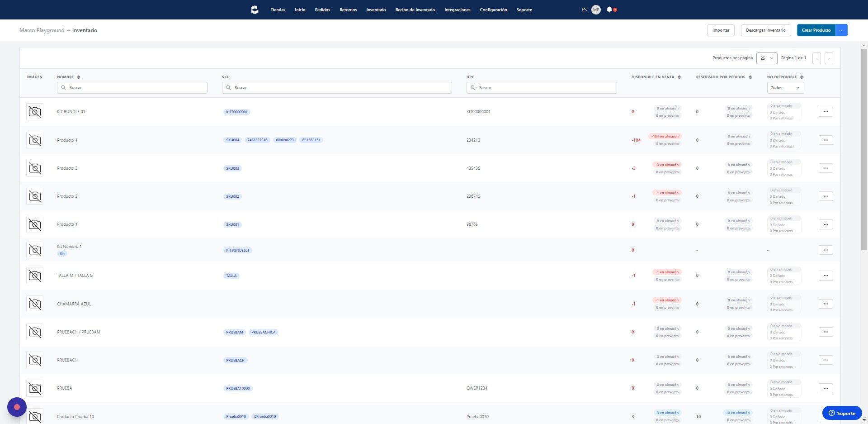Open the row actions menu for Producto 3
This screenshot has width=868, height=424.
tap(826, 168)
